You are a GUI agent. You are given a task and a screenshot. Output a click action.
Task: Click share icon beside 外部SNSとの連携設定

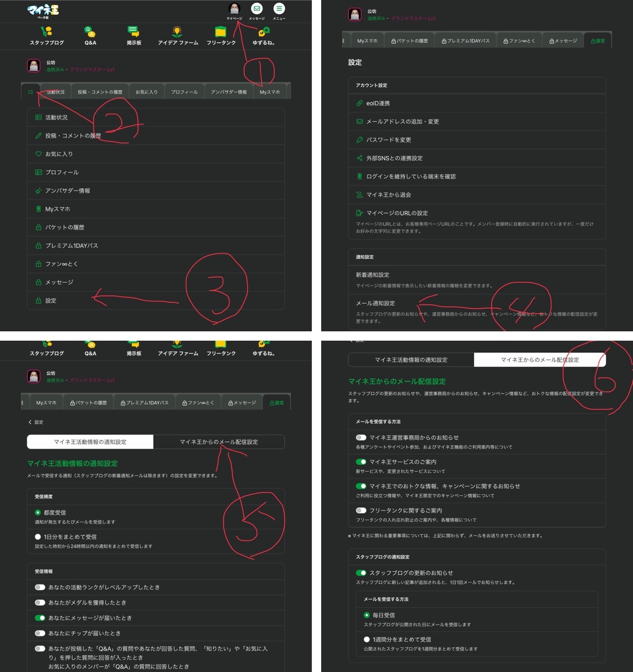point(359,158)
